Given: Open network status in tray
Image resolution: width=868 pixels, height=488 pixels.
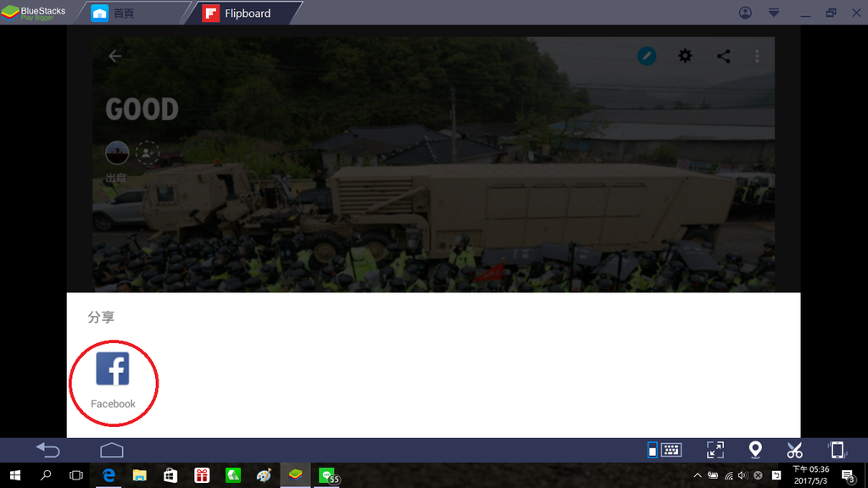Looking at the screenshot, I should tap(728, 476).
